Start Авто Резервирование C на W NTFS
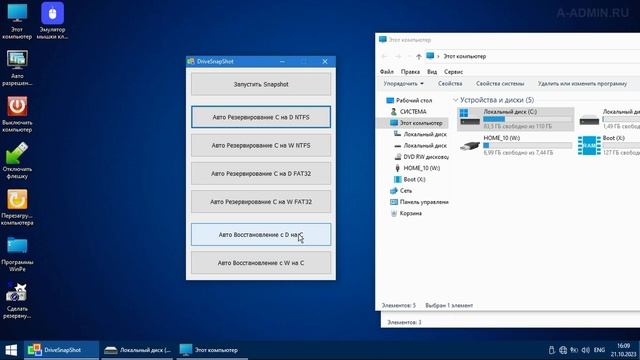 click(261, 145)
